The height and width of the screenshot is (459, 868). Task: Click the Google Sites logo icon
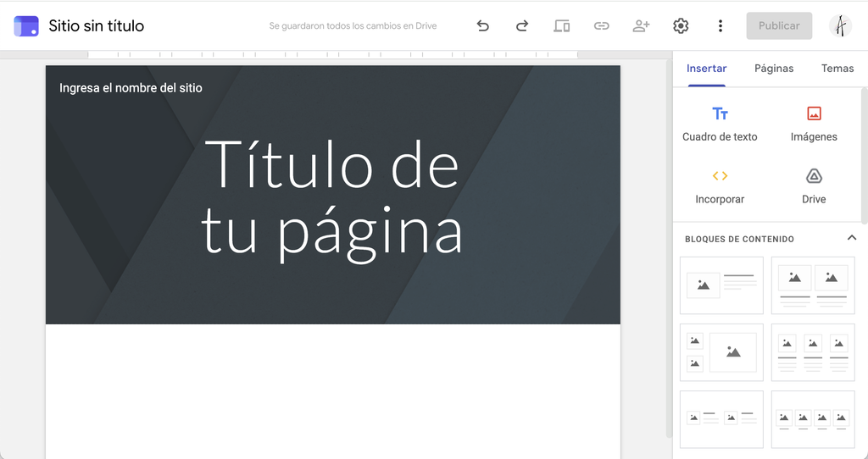pyautogui.click(x=26, y=26)
